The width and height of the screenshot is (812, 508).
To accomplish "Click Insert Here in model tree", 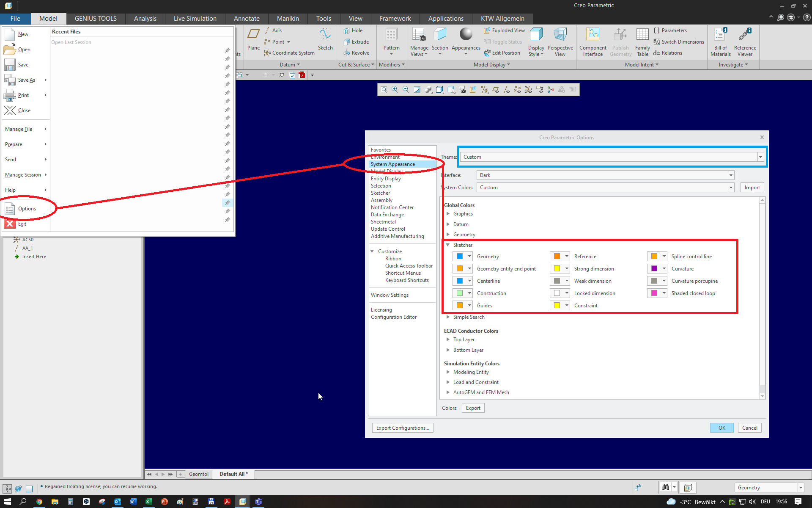I will (x=34, y=257).
